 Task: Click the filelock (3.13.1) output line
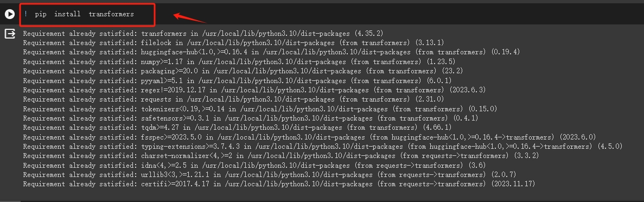(x=233, y=43)
